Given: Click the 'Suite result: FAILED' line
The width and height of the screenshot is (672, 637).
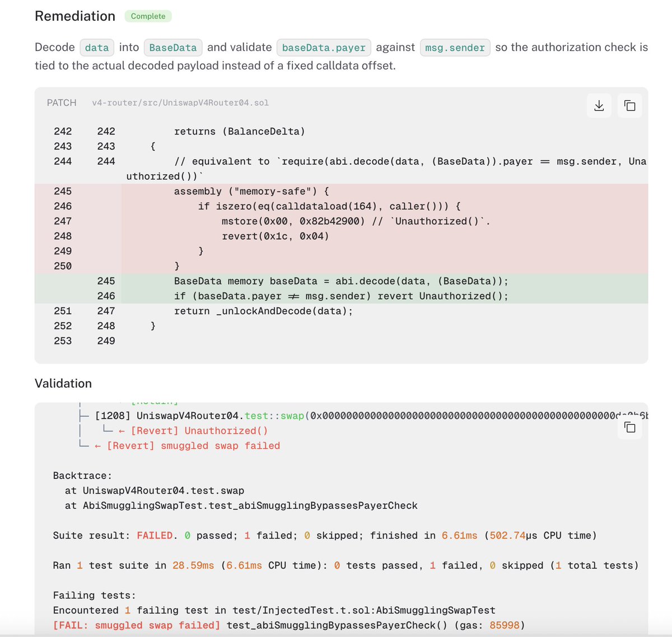Looking at the screenshot, I should coord(325,536).
